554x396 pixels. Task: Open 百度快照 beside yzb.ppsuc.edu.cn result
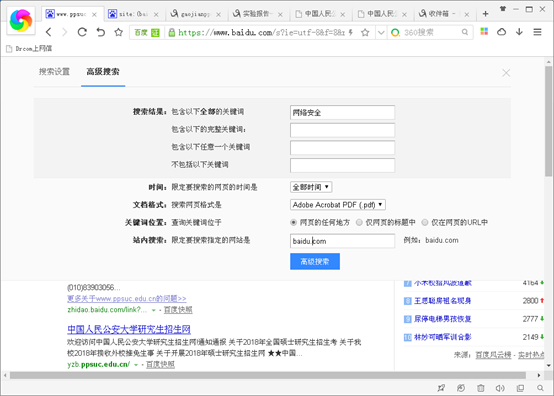point(160,365)
